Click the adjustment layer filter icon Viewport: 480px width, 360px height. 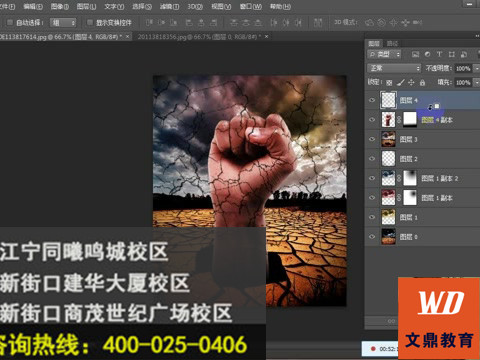click(x=427, y=54)
